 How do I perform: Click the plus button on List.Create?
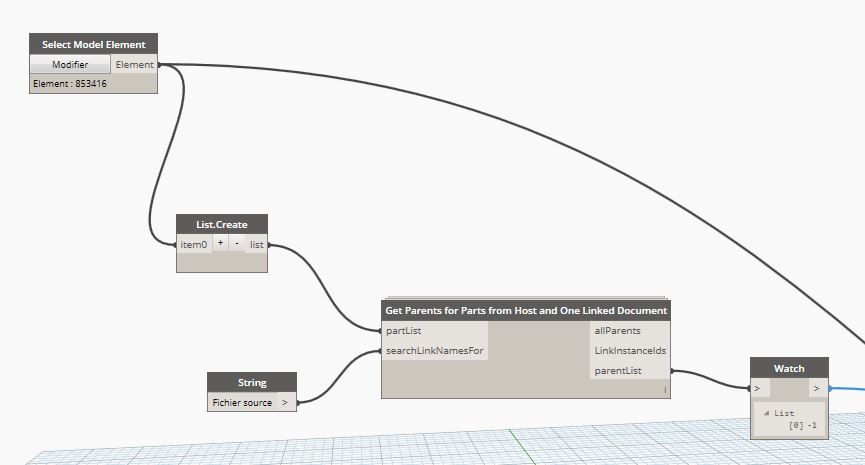pyautogui.click(x=220, y=244)
